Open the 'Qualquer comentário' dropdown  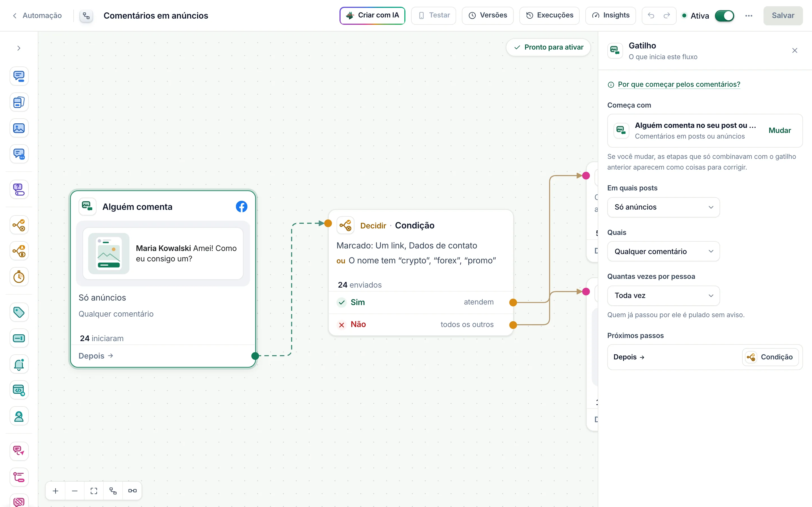(663, 252)
